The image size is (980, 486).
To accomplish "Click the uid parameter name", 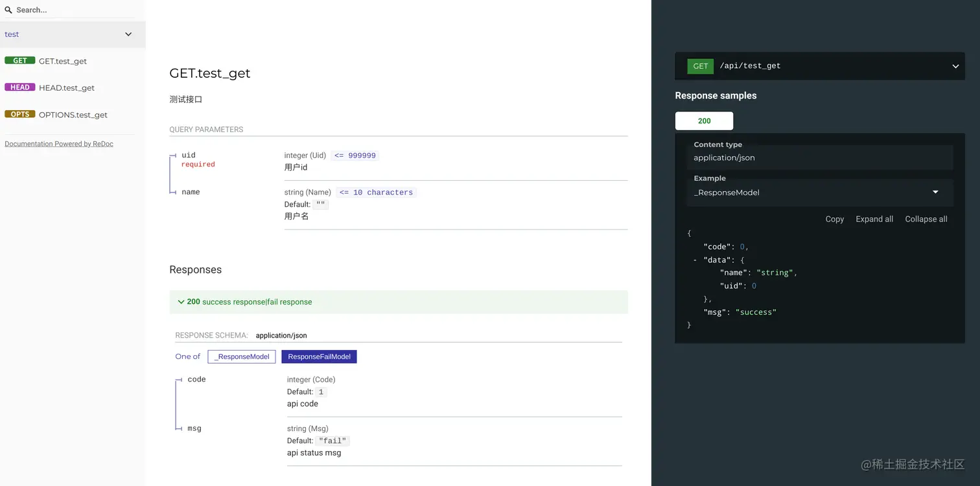I will (x=189, y=156).
